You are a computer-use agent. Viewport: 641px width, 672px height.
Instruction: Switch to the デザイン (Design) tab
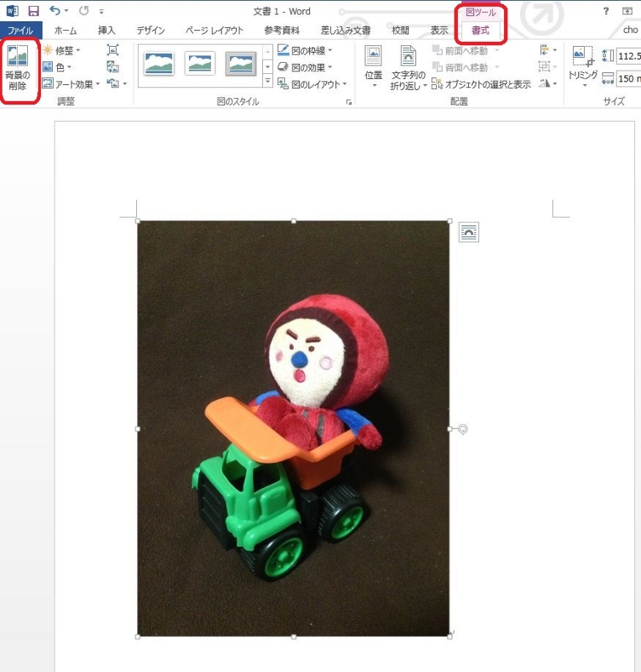150,30
